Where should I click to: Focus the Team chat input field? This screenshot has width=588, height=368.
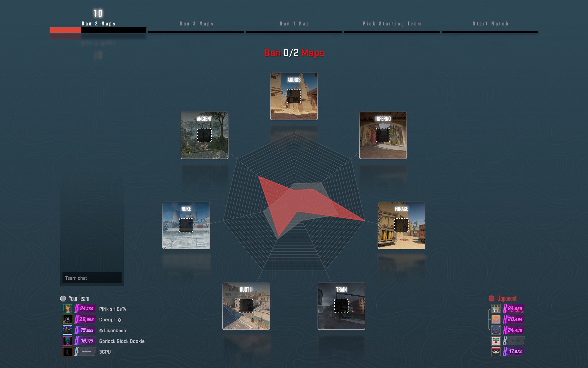(x=92, y=278)
